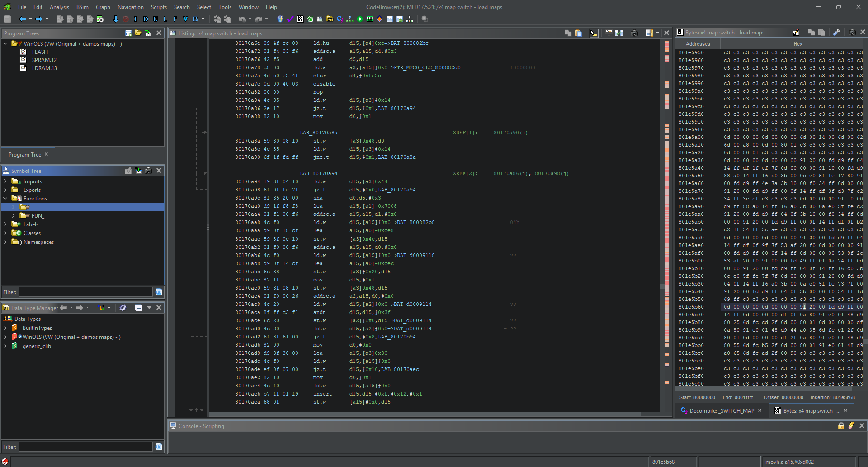Toggle the Console scroll lock icon

pyautogui.click(x=841, y=426)
